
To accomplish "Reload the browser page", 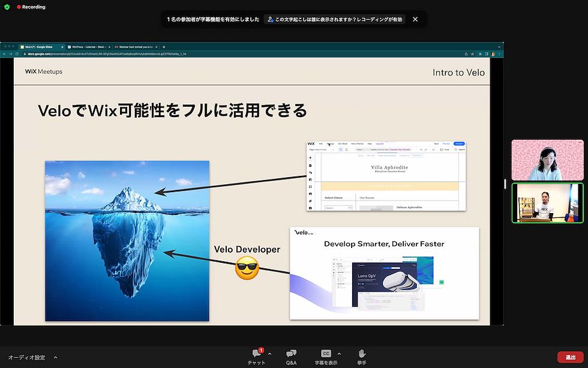I will coord(17,54).
